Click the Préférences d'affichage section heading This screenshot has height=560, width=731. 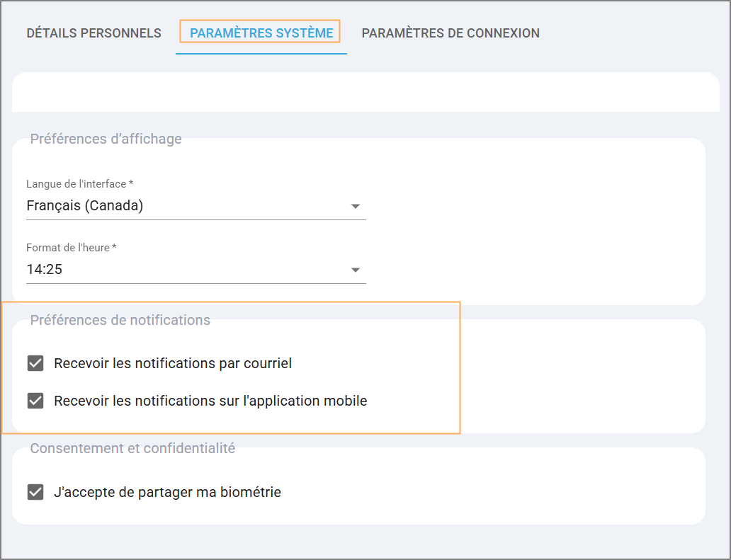click(x=106, y=139)
